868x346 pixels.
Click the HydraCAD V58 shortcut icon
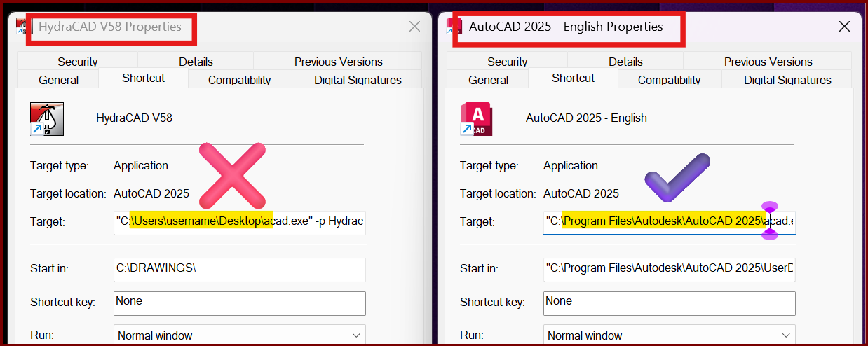[x=47, y=118]
